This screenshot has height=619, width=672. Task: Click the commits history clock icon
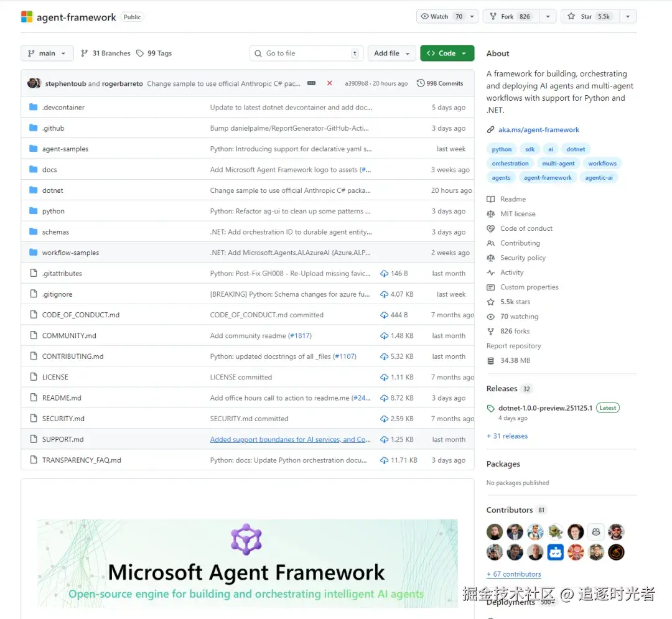pyautogui.click(x=421, y=83)
